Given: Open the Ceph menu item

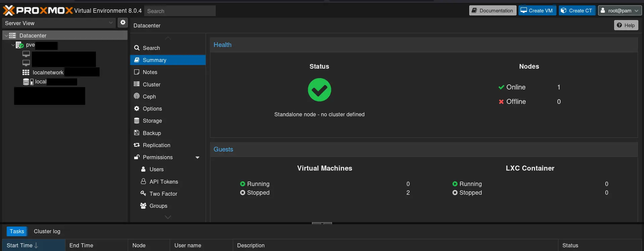Looking at the screenshot, I should pyautogui.click(x=168, y=97).
